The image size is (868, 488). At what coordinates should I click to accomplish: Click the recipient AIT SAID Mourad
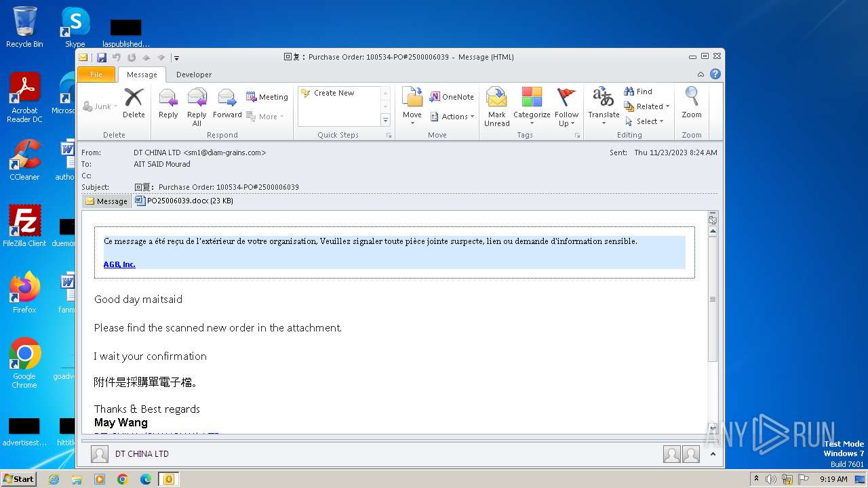click(162, 164)
